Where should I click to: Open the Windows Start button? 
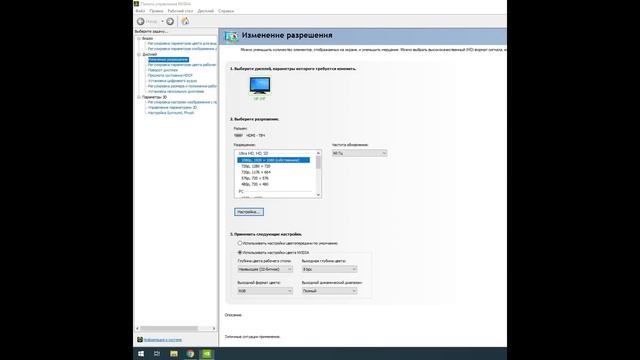click(141, 353)
